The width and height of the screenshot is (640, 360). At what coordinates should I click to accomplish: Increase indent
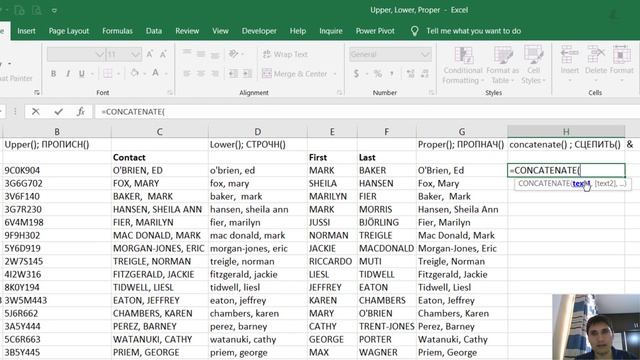[247, 74]
